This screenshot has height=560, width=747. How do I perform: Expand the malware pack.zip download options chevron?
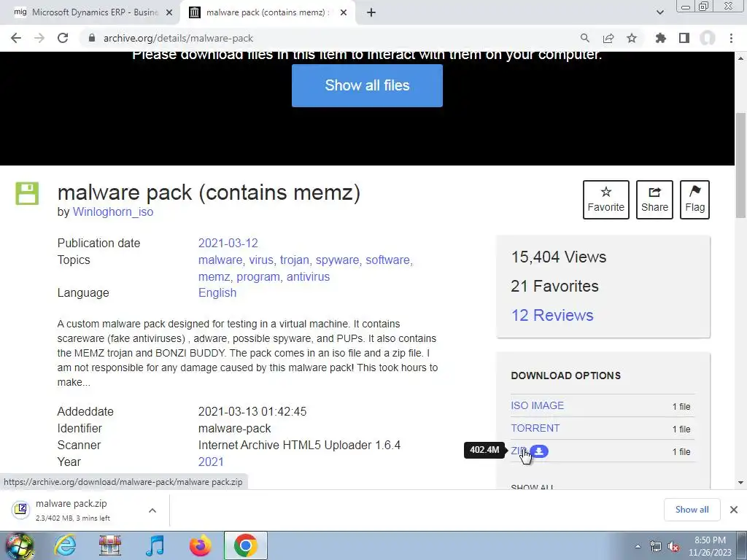point(152,510)
